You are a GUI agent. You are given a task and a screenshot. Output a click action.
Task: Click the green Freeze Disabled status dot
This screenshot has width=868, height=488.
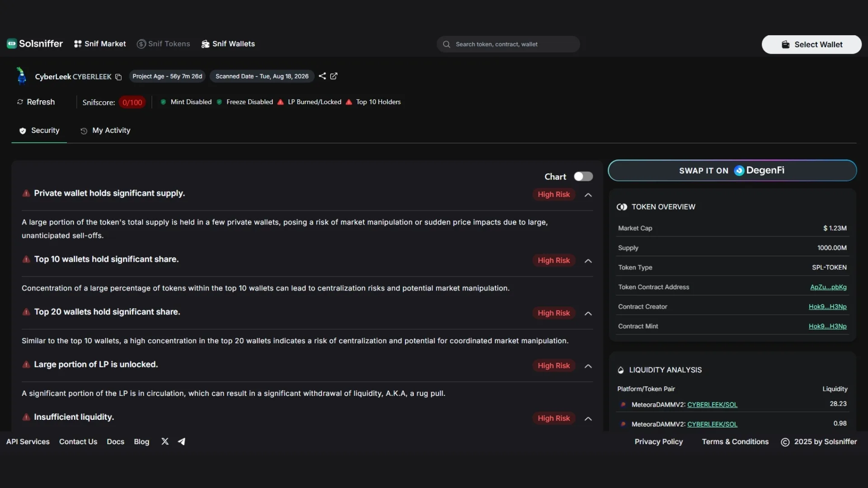click(219, 102)
